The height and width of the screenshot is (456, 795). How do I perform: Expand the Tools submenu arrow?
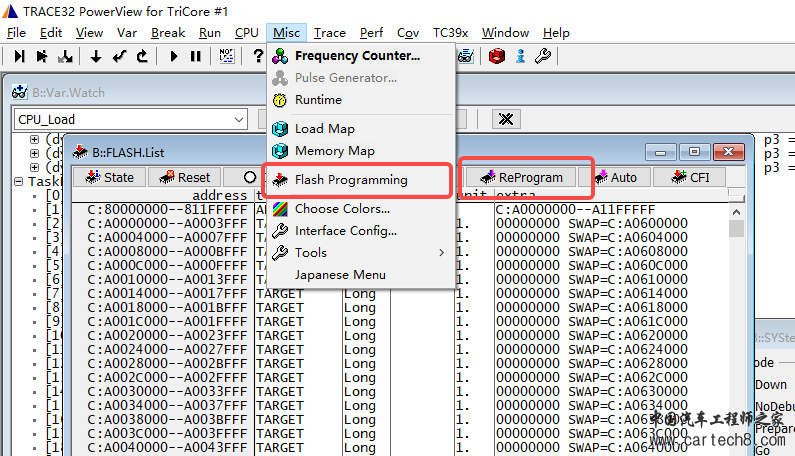point(442,253)
